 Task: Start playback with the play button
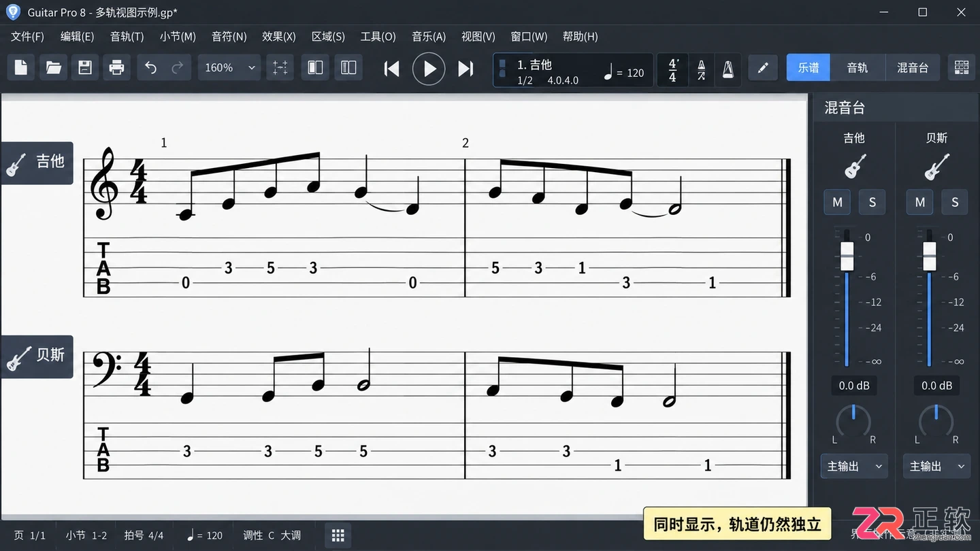click(x=429, y=68)
